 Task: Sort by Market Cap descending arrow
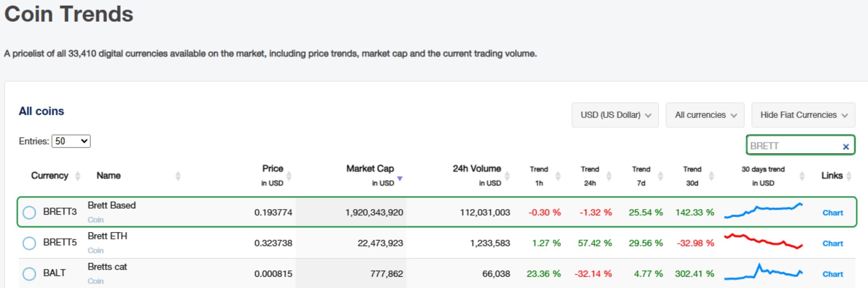[400, 178]
